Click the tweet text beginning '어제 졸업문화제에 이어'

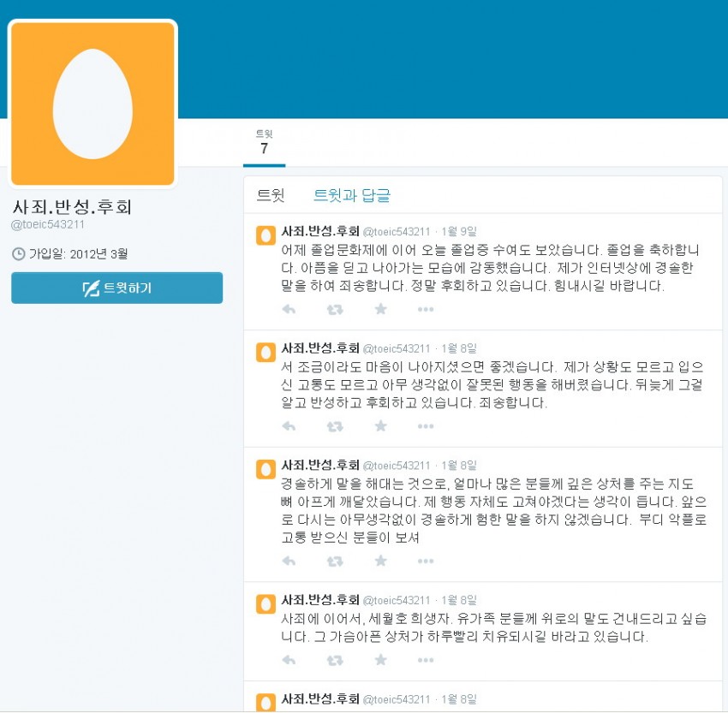[490, 268]
